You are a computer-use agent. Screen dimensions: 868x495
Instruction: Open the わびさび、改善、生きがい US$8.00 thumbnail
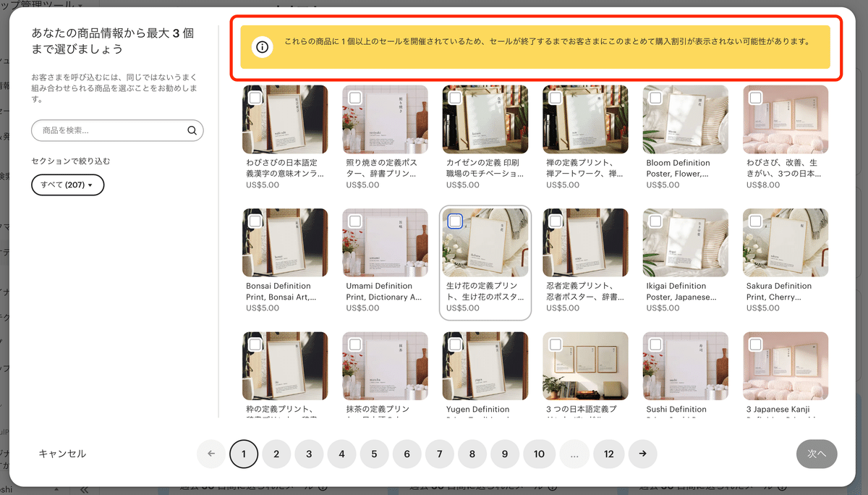tap(786, 119)
